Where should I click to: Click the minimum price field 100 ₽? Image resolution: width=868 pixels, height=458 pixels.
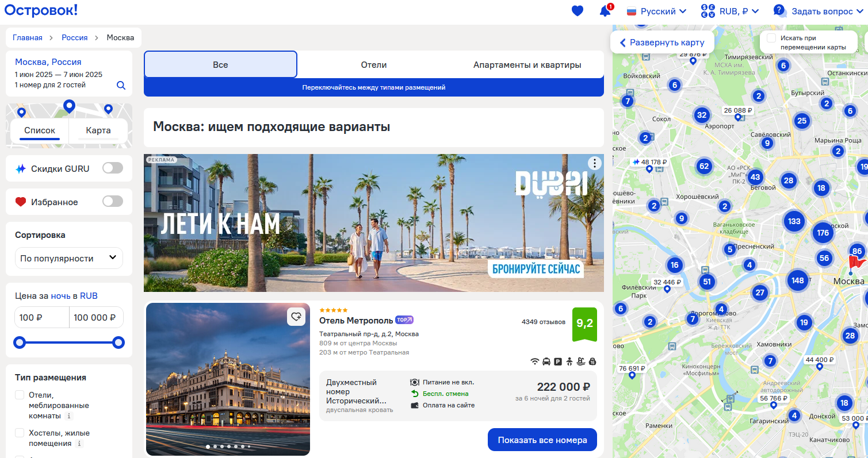click(42, 317)
